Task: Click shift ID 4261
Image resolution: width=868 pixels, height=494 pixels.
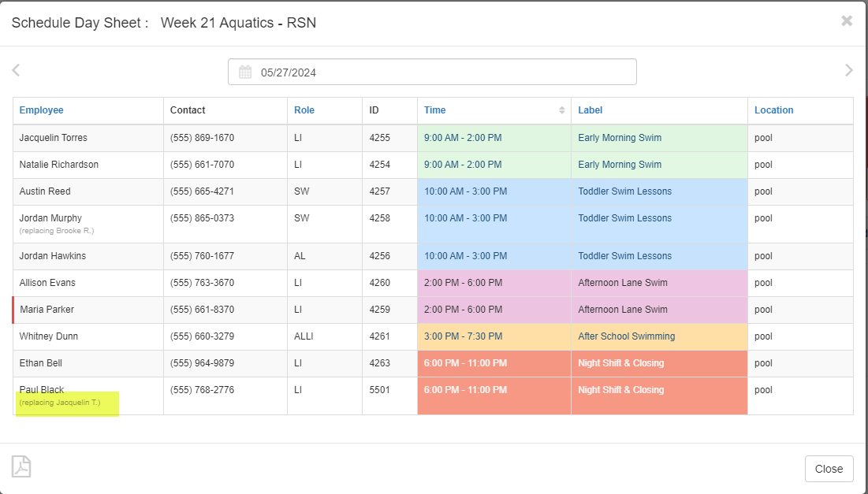Action: point(380,336)
